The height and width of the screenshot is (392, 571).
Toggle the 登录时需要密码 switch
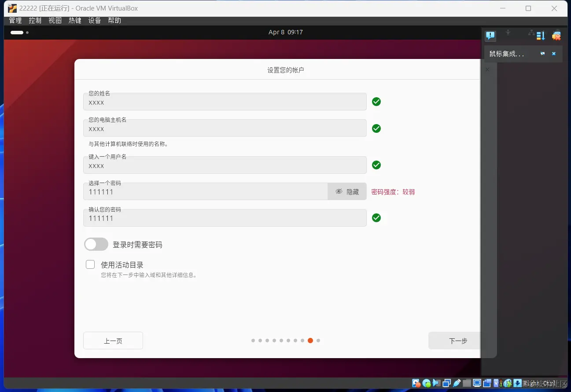pos(96,245)
